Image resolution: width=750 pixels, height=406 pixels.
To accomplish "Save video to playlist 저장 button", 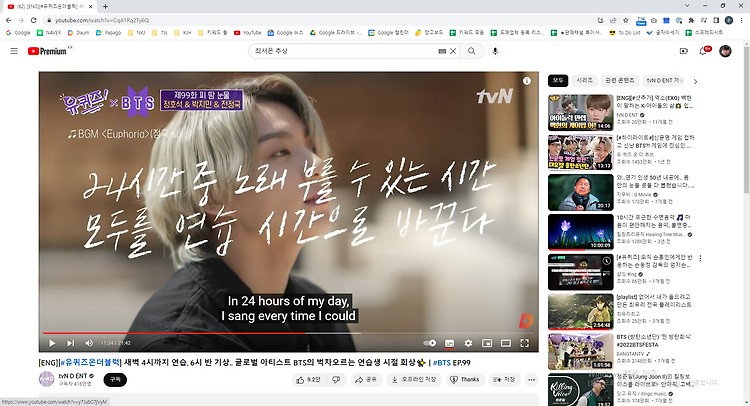I will point(504,379).
